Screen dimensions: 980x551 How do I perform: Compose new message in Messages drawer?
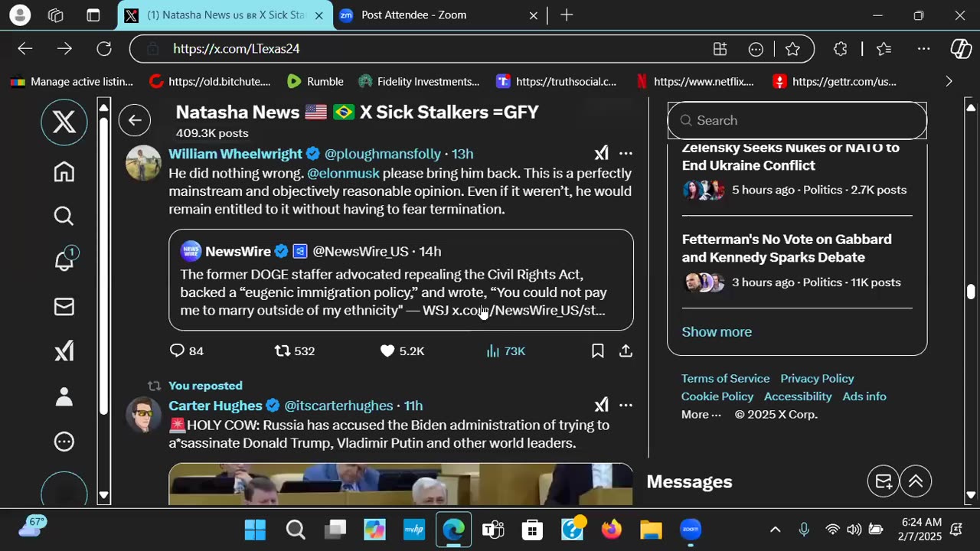tap(884, 481)
